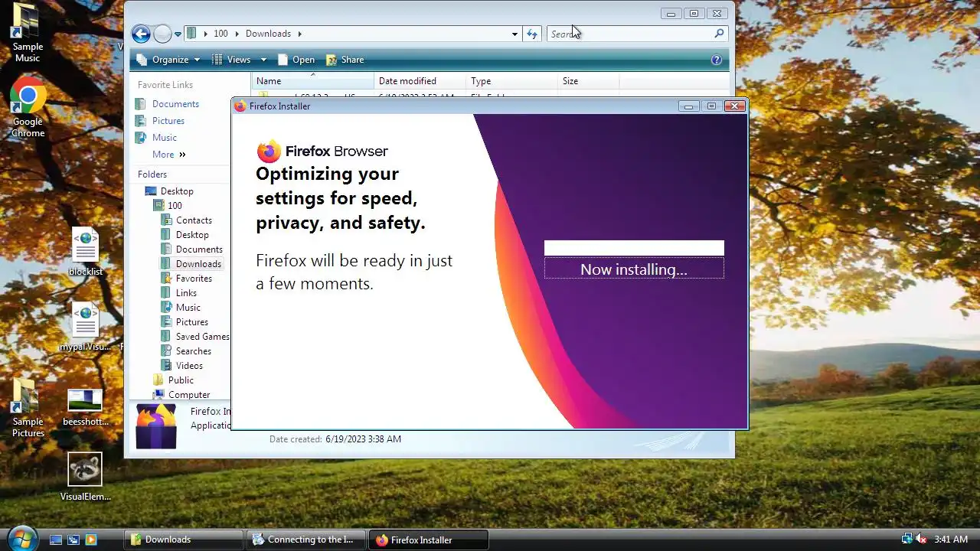
Task: Switch to Downloads taskbar button
Action: 184,540
